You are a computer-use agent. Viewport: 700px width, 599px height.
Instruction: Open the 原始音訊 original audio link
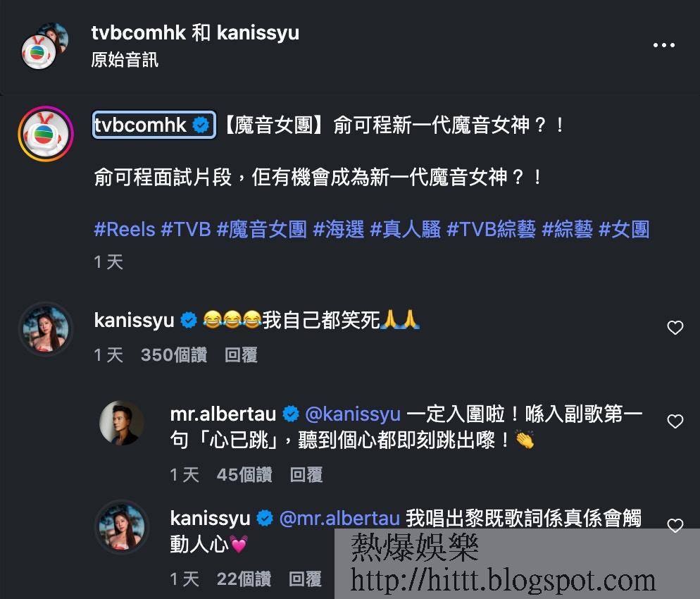(x=125, y=60)
